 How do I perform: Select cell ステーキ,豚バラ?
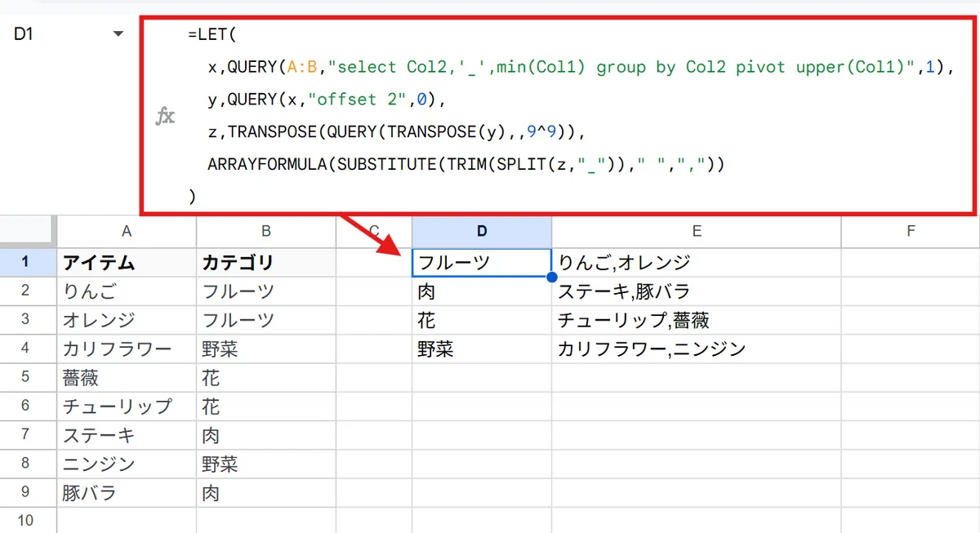coord(697,291)
